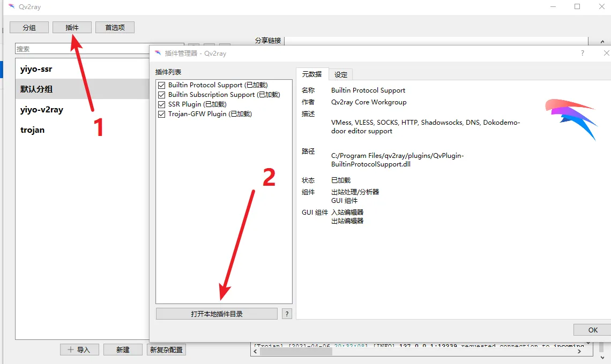Disable the SSR Plugin checkbox
611x364 pixels.
[162, 104]
